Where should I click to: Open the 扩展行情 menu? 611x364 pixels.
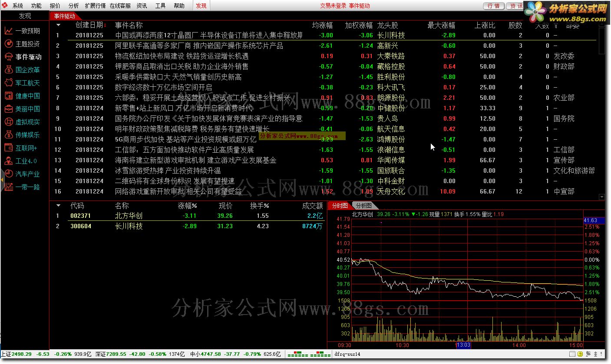(x=95, y=6)
